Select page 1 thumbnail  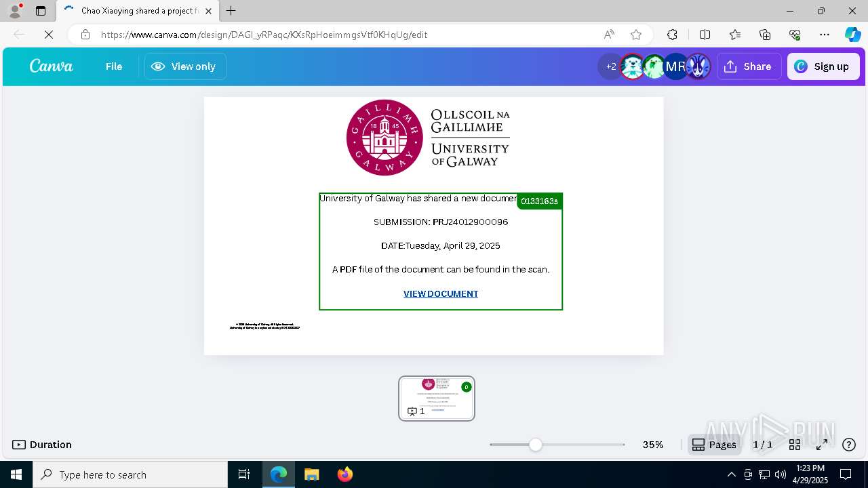pyautogui.click(x=437, y=399)
